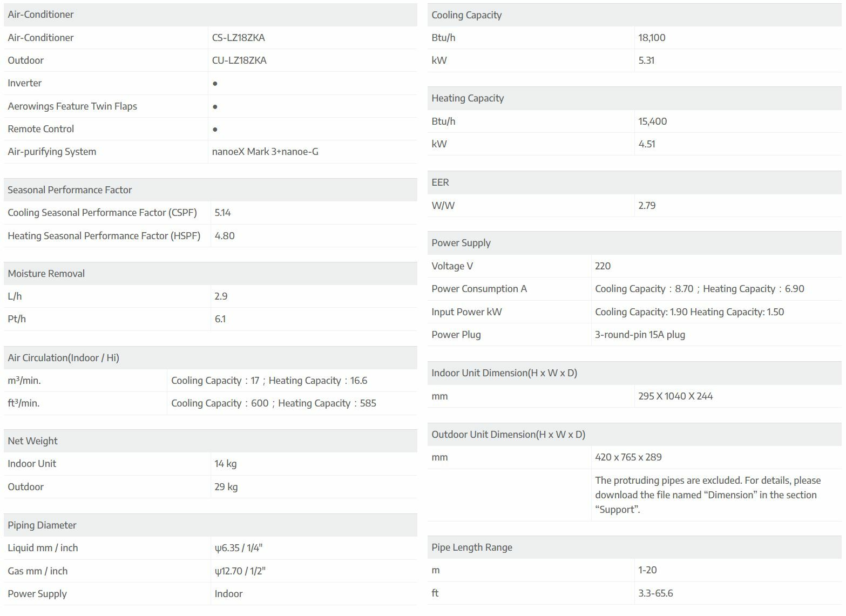Click the Seasonal Performance Factor header
This screenshot has height=616, width=846.
(70, 190)
